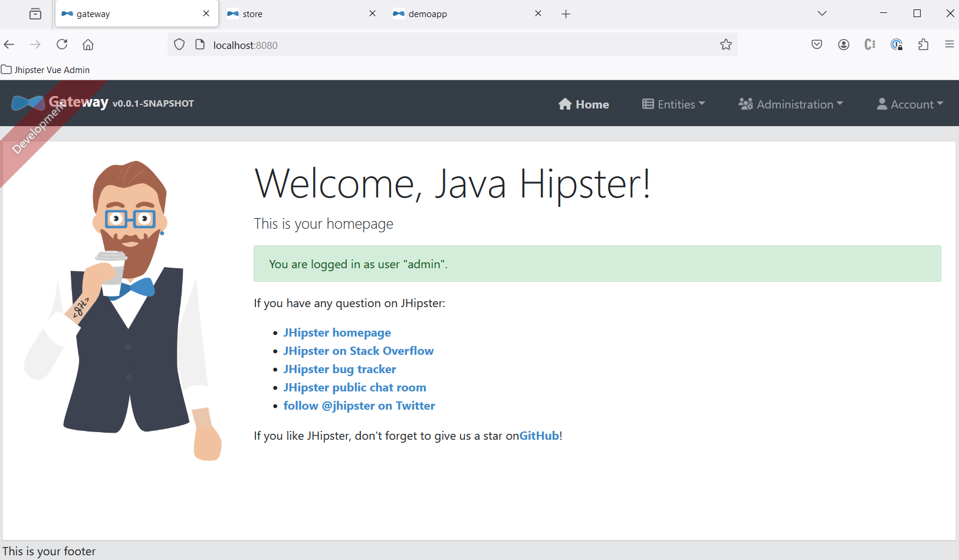
Task: List all tabs dropdown arrow
Action: click(x=822, y=14)
